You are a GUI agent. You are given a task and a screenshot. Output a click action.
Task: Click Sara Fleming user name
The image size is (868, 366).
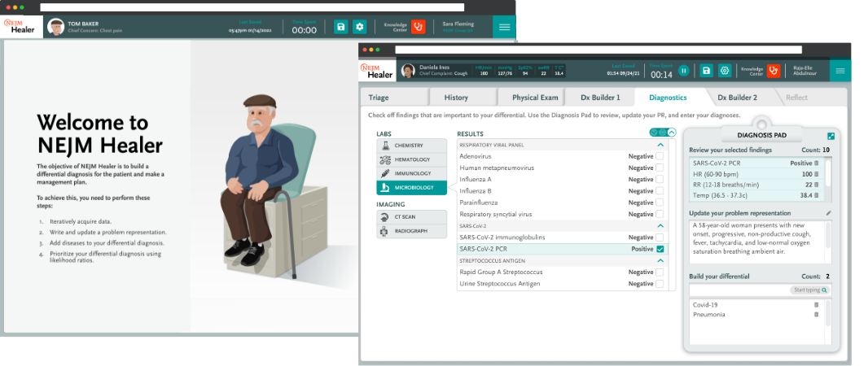[458, 24]
